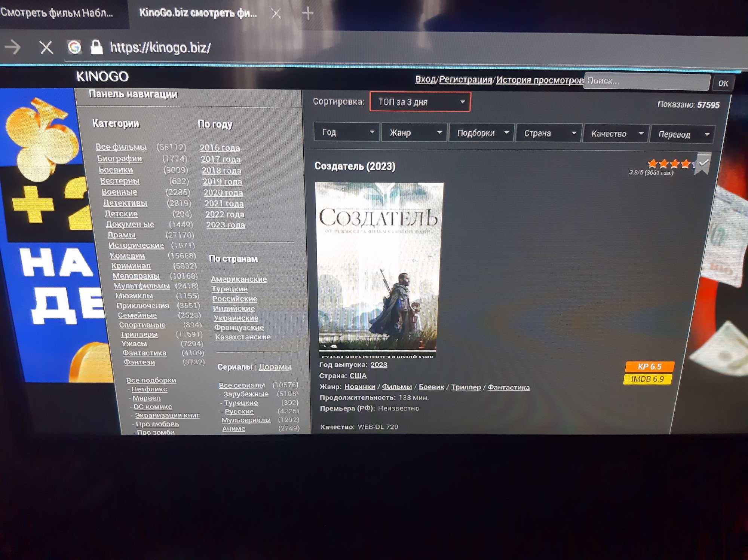Open the Вестерны category
Image resolution: width=748 pixels, height=560 pixels.
[x=120, y=181]
